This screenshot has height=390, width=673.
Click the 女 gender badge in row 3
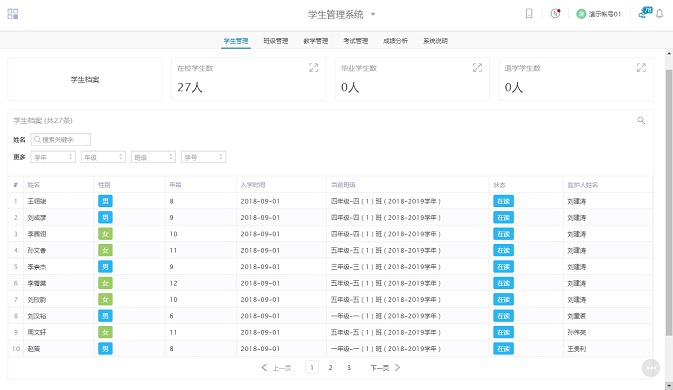click(105, 234)
